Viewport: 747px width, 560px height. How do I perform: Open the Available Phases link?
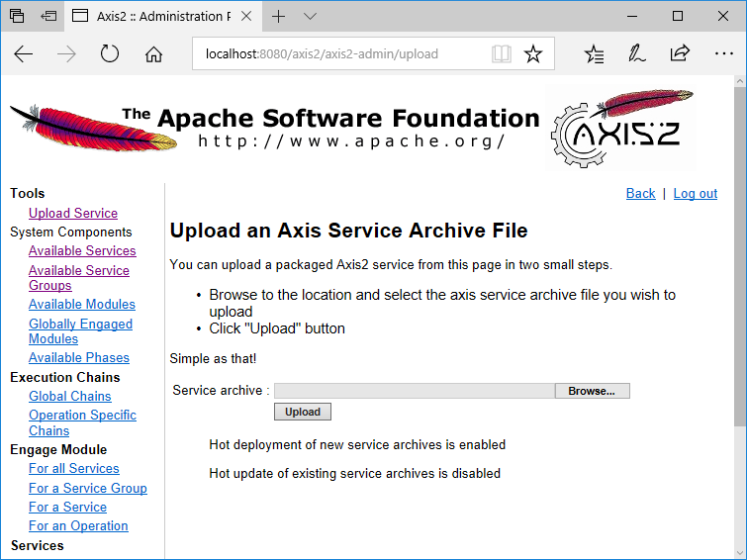click(x=78, y=357)
